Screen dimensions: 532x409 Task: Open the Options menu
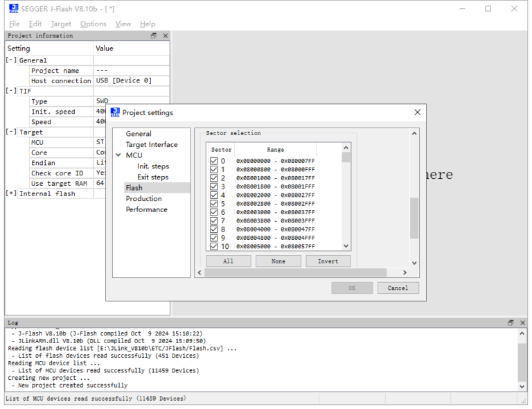(x=93, y=24)
